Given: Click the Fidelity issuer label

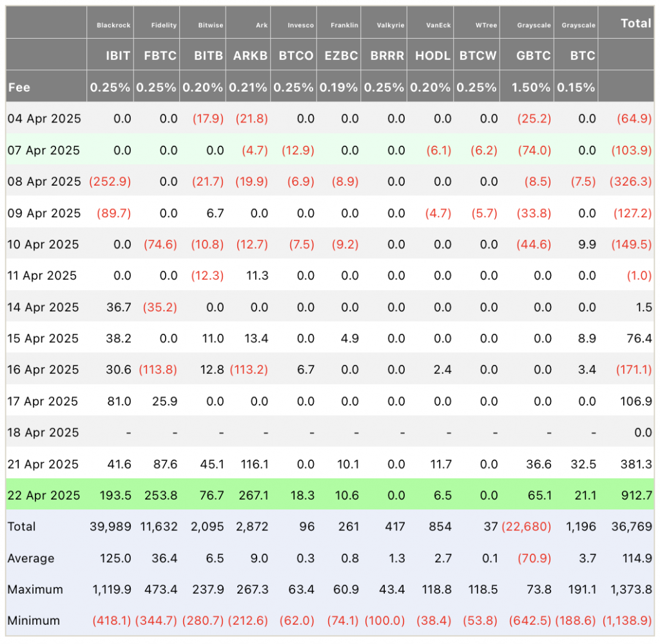Looking at the screenshot, I should point(164,25).
